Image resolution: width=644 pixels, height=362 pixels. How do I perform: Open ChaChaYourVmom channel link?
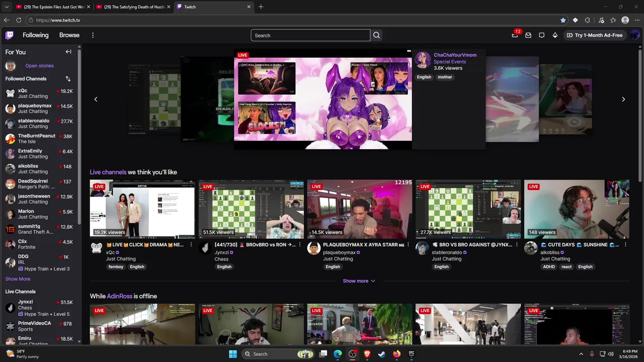pos(455,55)
